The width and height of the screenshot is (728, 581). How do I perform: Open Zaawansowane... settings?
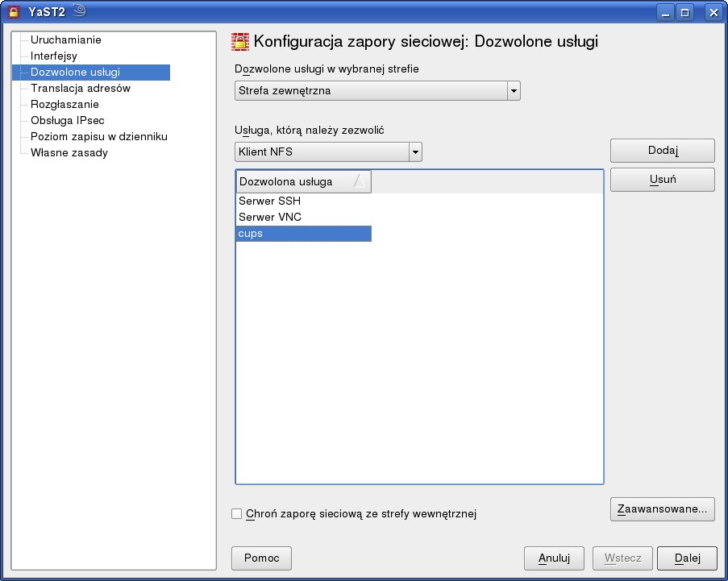point(662,508)
